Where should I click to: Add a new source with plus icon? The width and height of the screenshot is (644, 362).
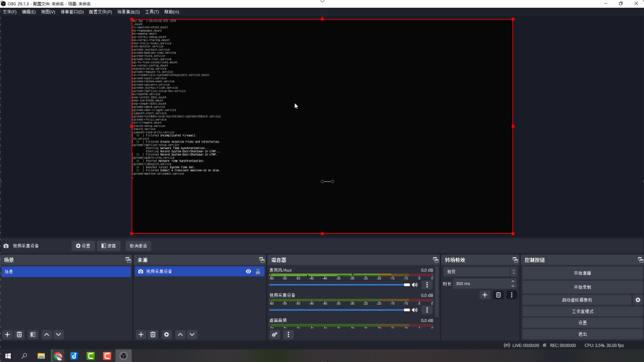click(x=141, y=335)
